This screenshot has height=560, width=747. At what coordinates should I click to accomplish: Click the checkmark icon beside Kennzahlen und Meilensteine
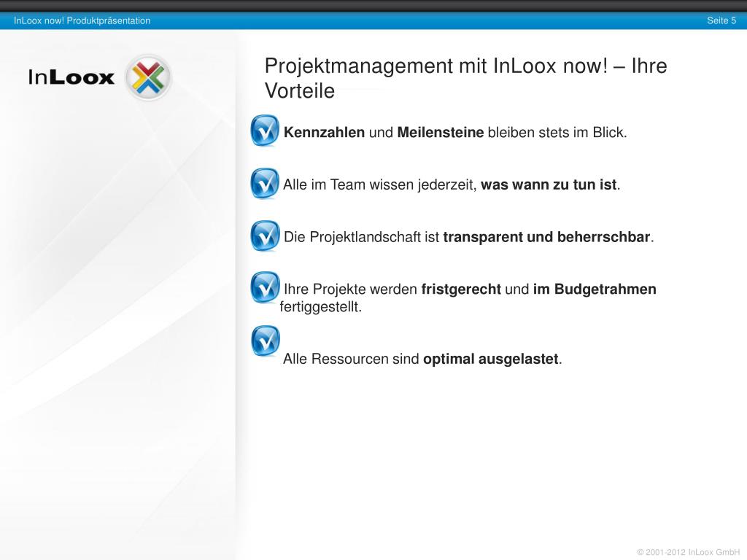265,131
